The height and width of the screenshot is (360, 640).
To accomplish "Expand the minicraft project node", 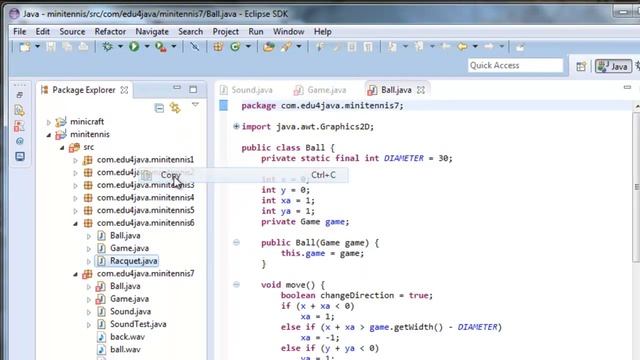I will 49,122.
